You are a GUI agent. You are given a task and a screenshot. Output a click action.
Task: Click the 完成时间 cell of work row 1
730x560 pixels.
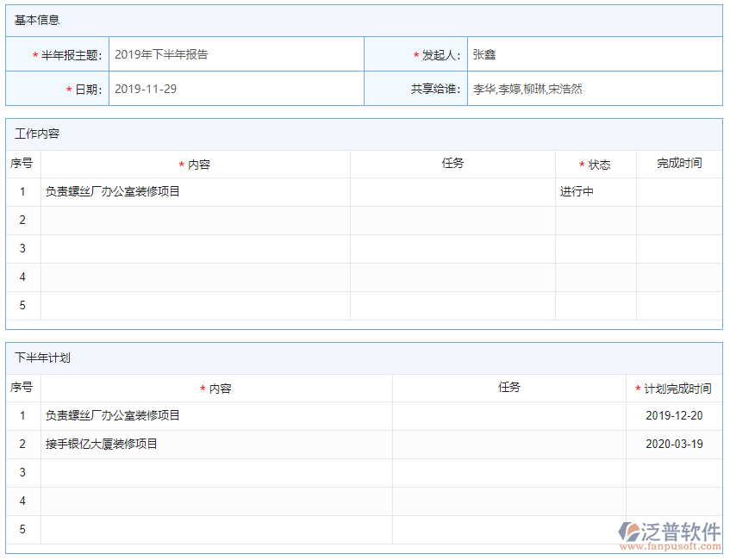(679, 191)
